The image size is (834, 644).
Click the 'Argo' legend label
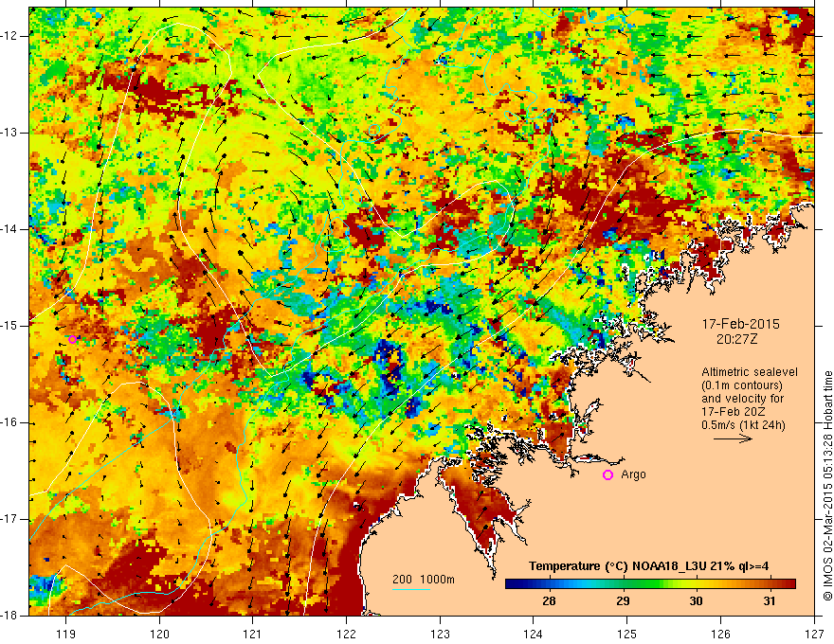(x=633, y=474)
